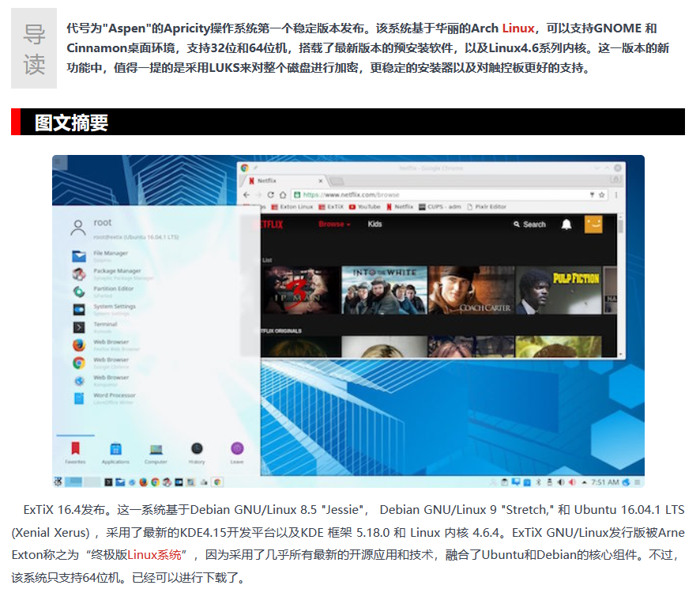Viewport: 700px width, 589px height.
Task: Launch Package Manager in the launcher menu
Action: 111,274
